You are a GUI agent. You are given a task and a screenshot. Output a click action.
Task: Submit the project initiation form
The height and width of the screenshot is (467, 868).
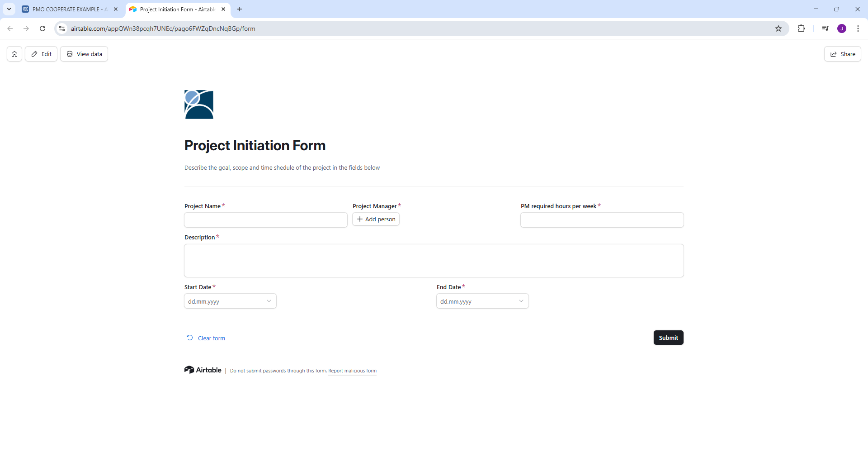pos(668,338)
